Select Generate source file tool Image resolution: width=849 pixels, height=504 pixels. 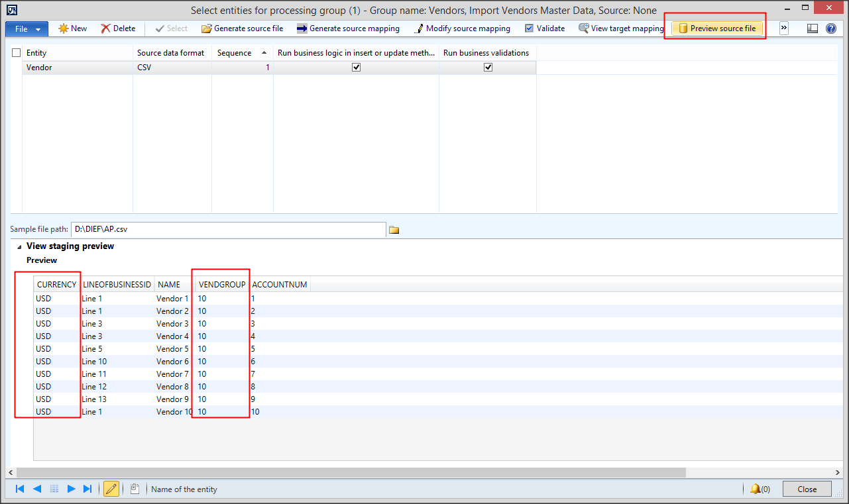pos(243,28)
